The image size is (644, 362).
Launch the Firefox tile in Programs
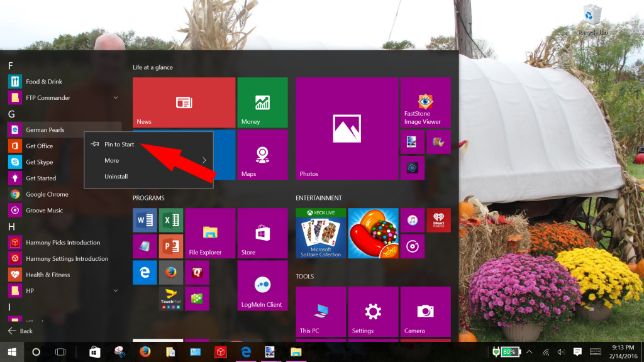click(x=171, y=272)
